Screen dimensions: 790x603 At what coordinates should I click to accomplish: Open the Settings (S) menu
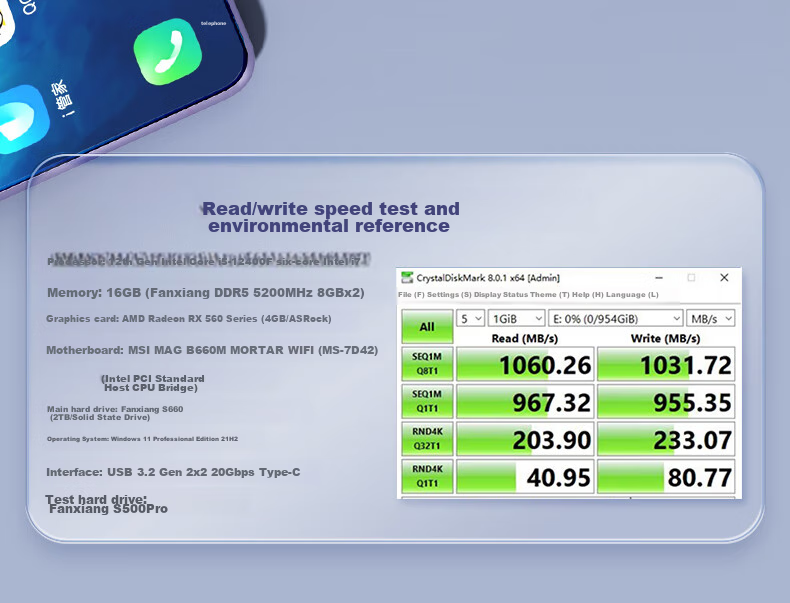click(449, 295)
